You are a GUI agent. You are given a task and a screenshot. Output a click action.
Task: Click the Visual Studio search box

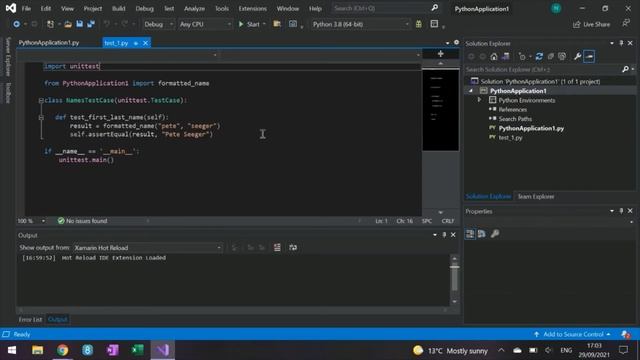click(x=386, y=8)
